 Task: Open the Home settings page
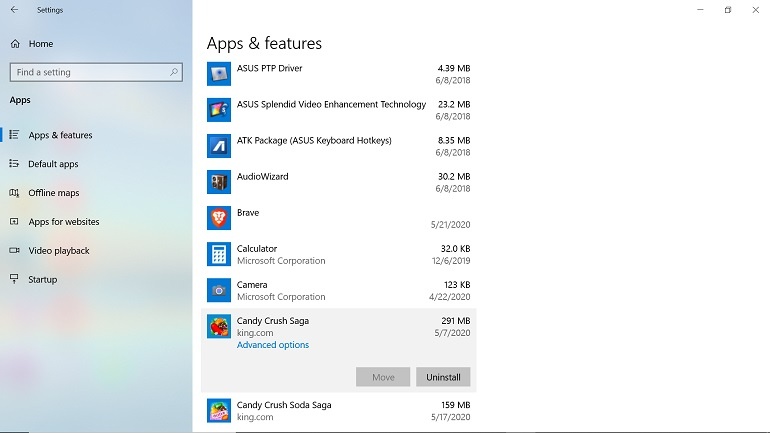40,44
